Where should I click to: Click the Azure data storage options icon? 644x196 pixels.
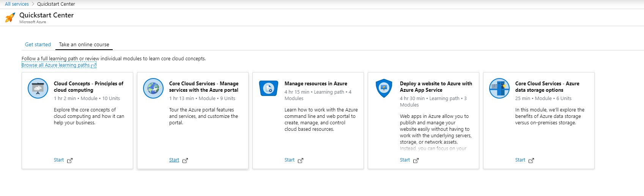click(499, 88)
